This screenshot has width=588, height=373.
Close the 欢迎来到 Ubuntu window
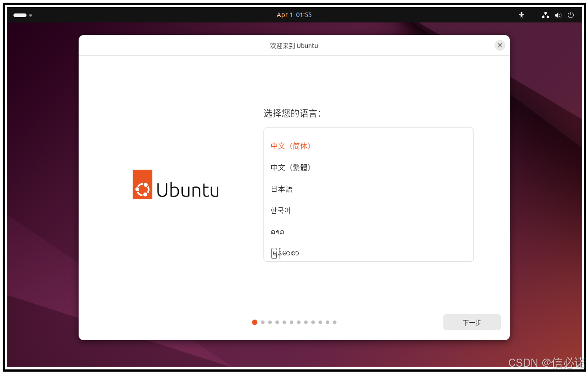(500, 45)
